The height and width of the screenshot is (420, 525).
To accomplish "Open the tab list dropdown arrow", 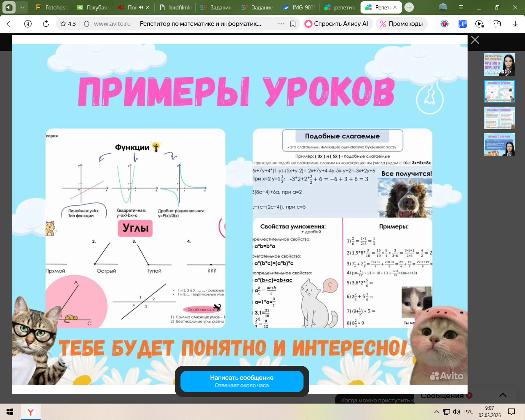I will tap(22, 7).
